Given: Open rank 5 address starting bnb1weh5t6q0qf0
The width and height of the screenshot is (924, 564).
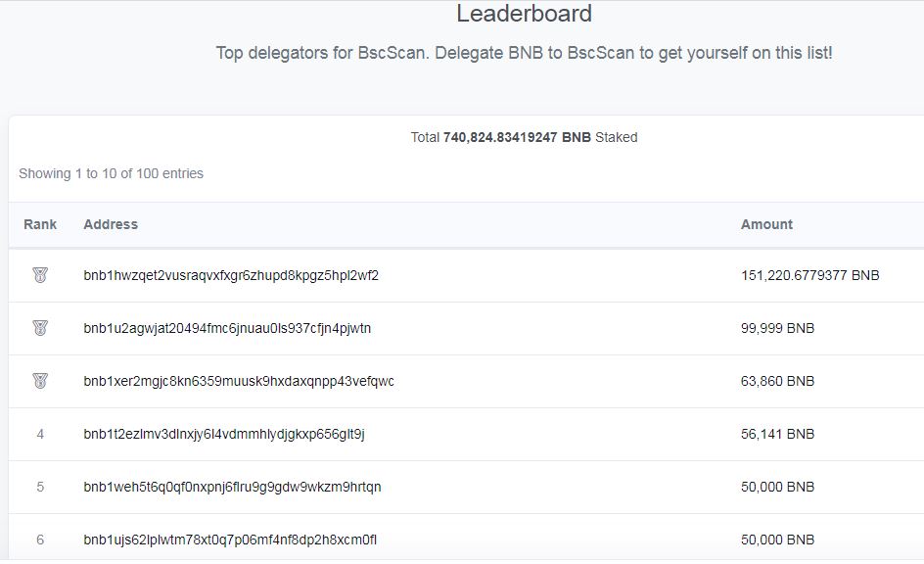Looking at the screenshot, I should pyautogui.click(x=232, y=488).
